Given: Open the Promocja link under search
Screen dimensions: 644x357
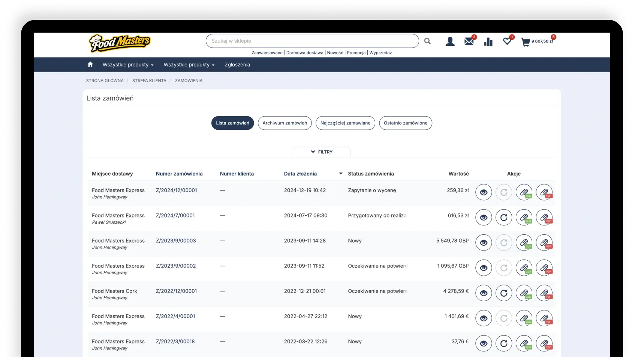Looking at the screenshot, I should pos(356,53).
